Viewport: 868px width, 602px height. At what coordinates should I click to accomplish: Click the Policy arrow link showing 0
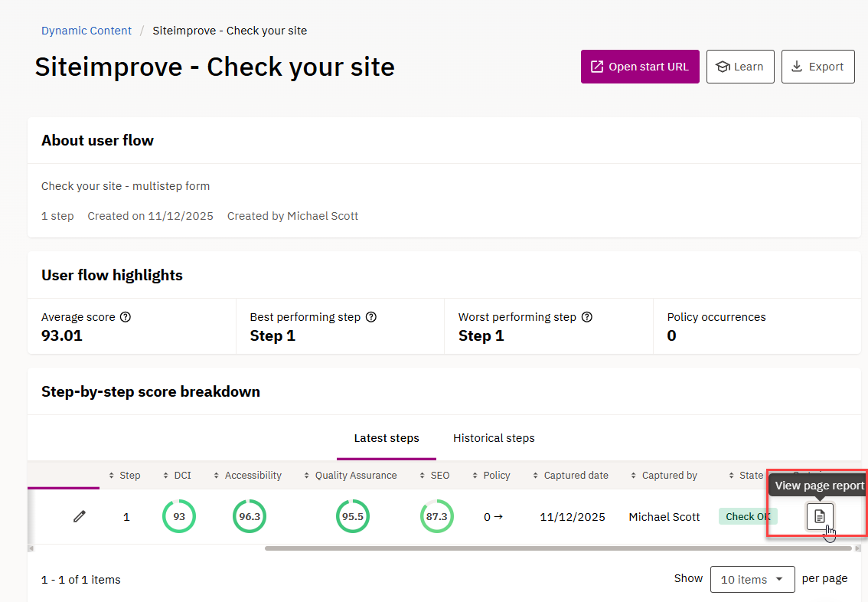(494, 516)
